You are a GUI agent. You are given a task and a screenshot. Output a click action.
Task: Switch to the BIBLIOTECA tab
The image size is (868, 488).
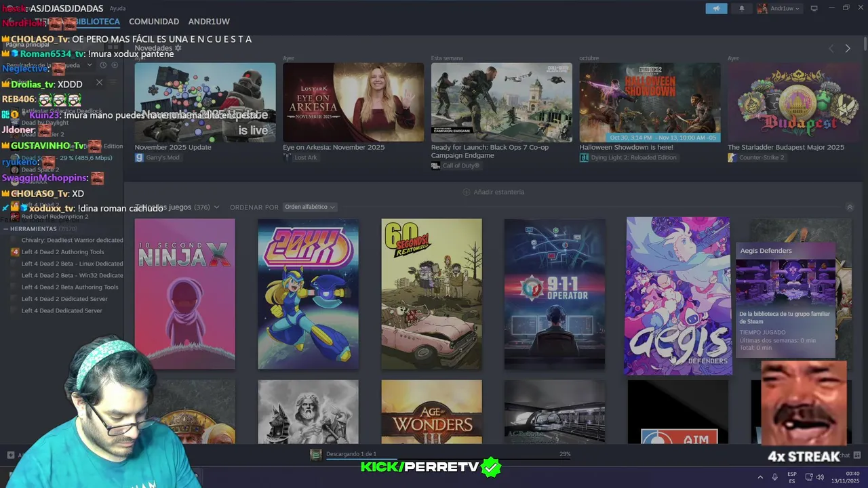click(x=97, y=22)
